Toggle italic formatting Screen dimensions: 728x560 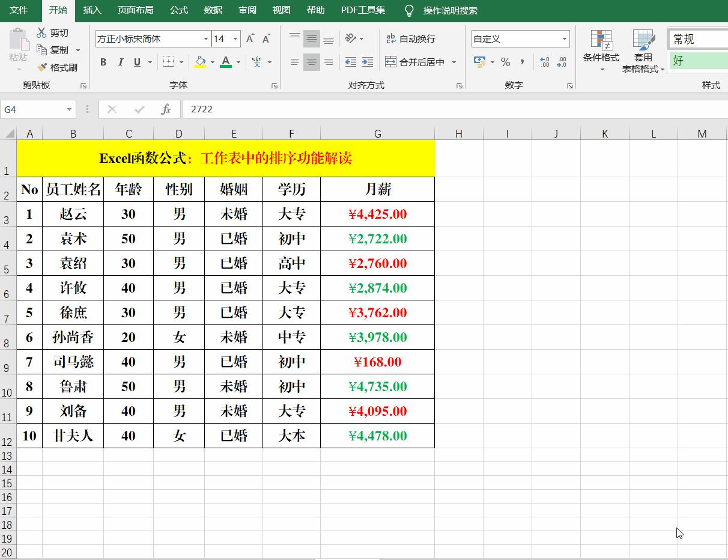[120, 62]
